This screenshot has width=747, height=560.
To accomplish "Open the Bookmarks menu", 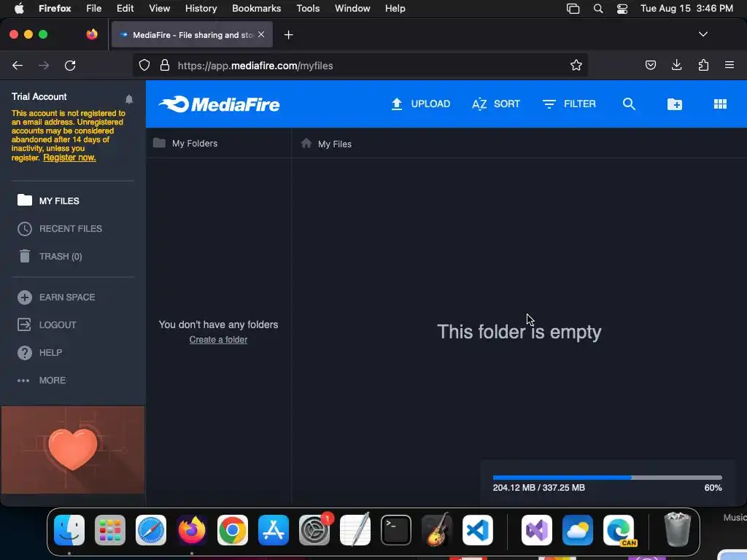I will (x=256, y=8).
